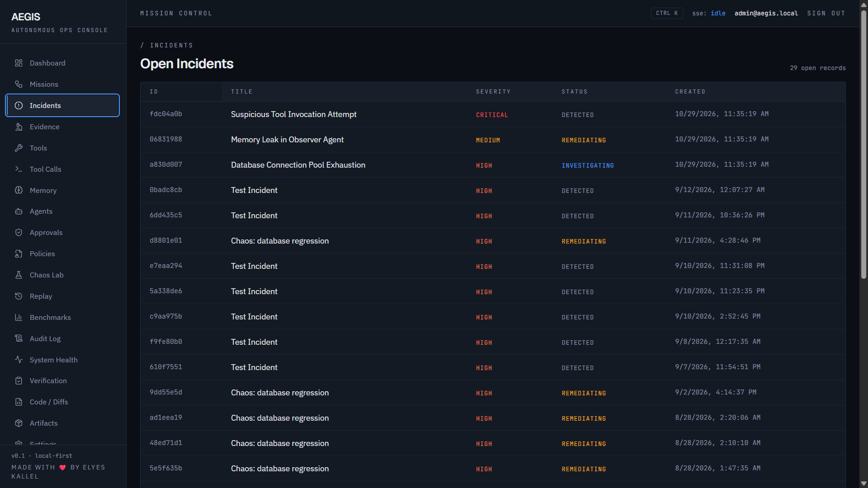The image size is (868, 488).
Task: Click the INVESTIGATING status label
Action: (588, 165)
